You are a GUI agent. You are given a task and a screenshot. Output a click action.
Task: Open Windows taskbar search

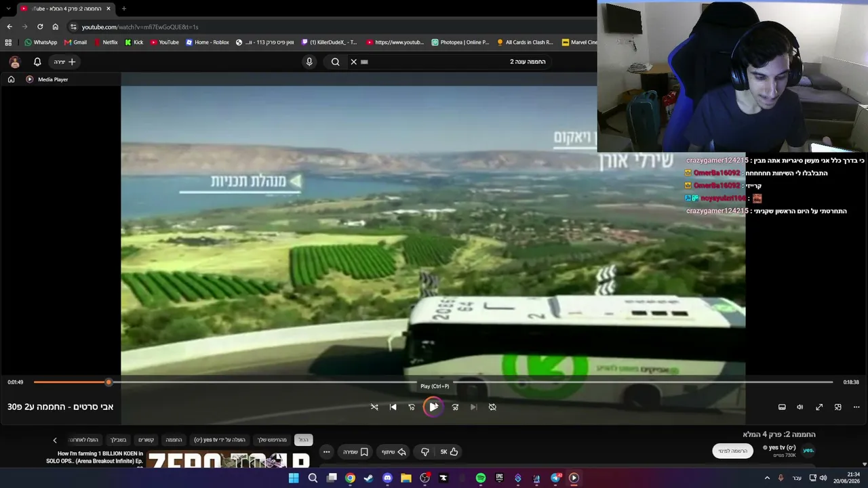pos(313,478)
